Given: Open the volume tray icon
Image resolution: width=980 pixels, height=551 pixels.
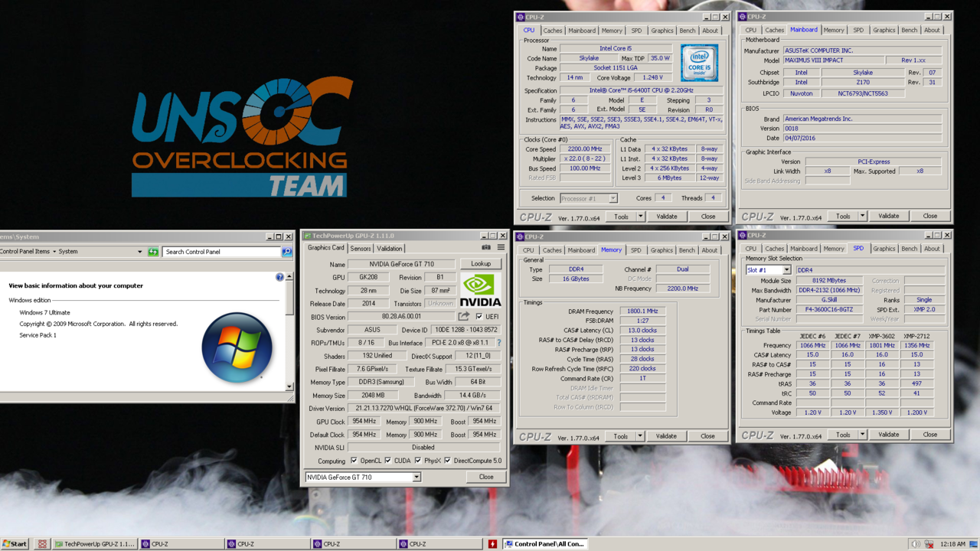Looking at the screenshot, I should pyautogui.click(x=914, y=544).
